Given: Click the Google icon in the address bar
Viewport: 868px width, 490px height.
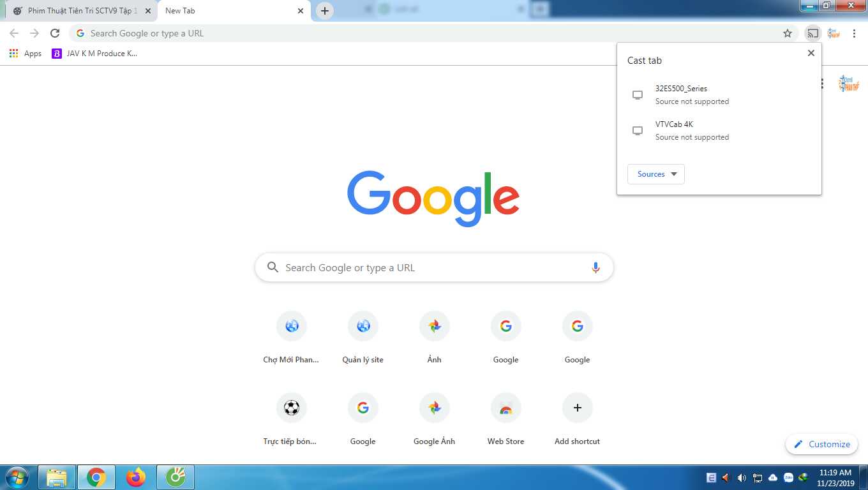Looking at the screenshot, I should pos(80,33).
